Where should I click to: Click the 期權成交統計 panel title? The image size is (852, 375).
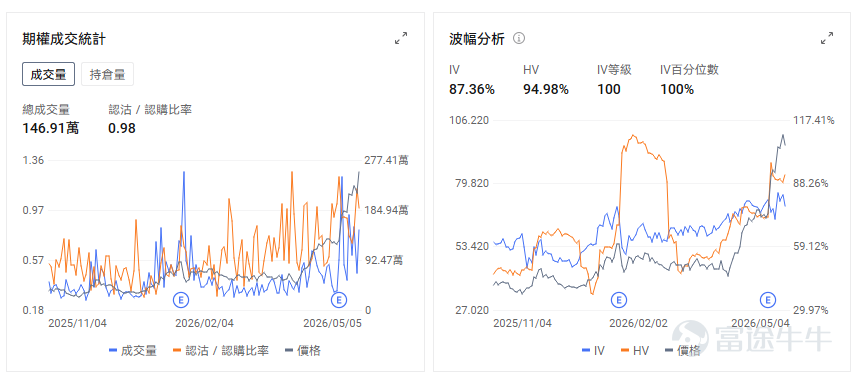tap(64, 39)
